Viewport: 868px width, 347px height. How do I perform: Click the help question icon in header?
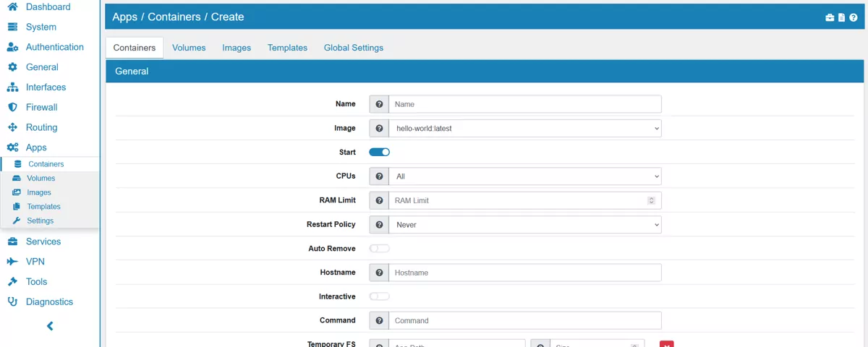tap(854, 17)
